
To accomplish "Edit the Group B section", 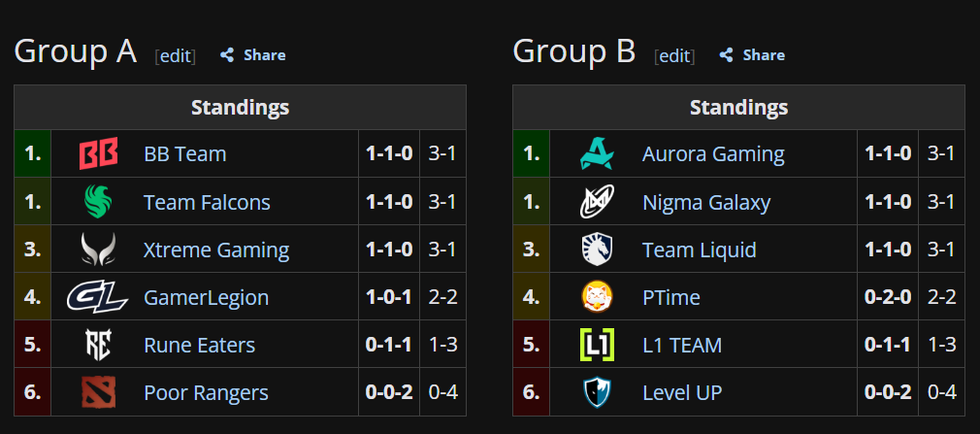I will [x=674, y=55].
